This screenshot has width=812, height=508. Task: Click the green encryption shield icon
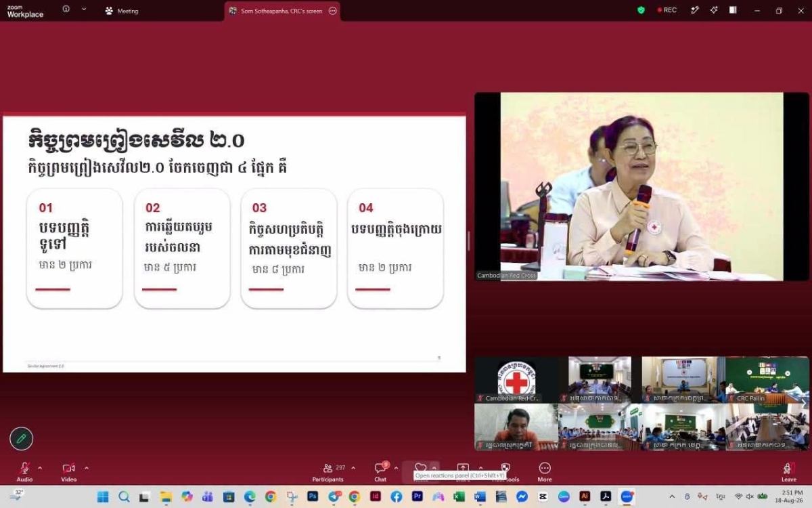click(x=641, y=10)
